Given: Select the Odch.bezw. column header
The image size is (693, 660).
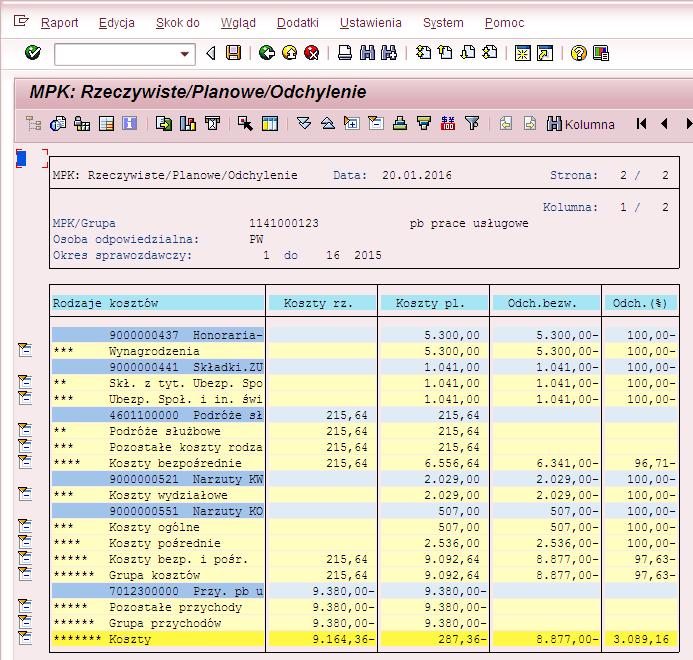Looking at the screenshot, I should tap(545, 303).
